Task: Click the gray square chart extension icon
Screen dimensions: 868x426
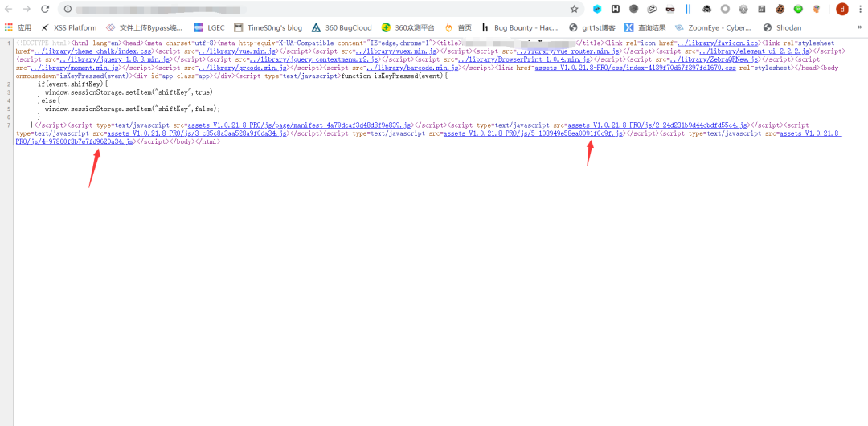Action: 762,9
